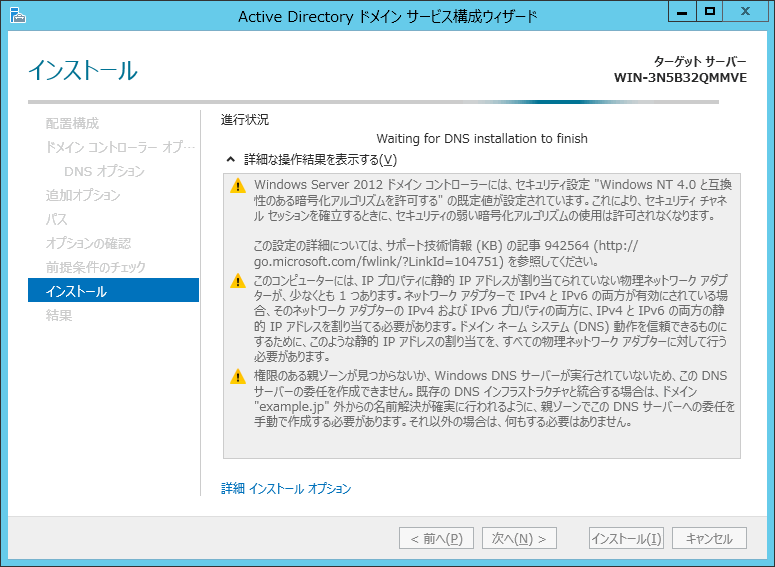Select 前提条件のチェック step

(x=96, y=267)
